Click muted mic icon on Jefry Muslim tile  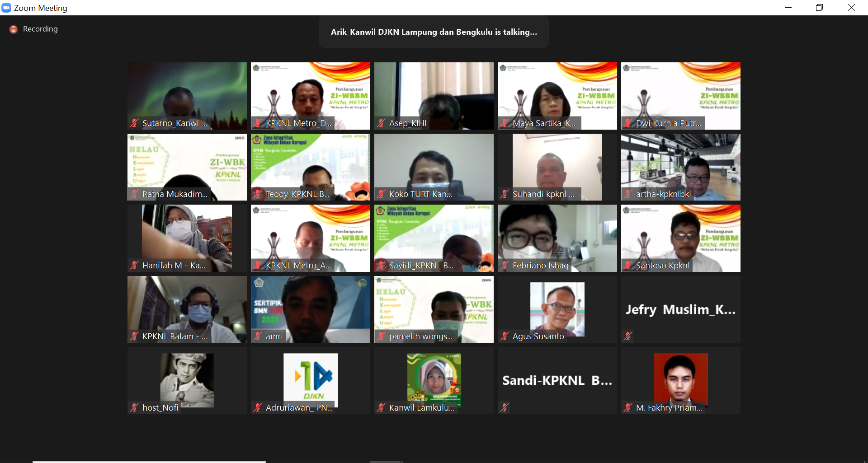[628, 336]
